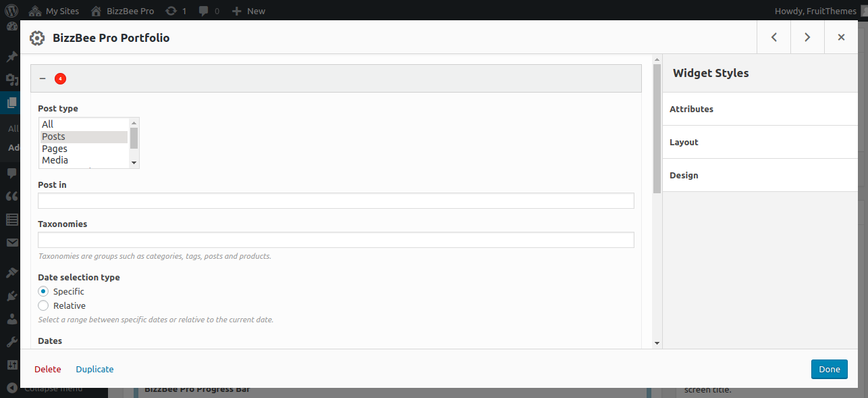Open Users via the person sidebar icon

coord(11,318)
